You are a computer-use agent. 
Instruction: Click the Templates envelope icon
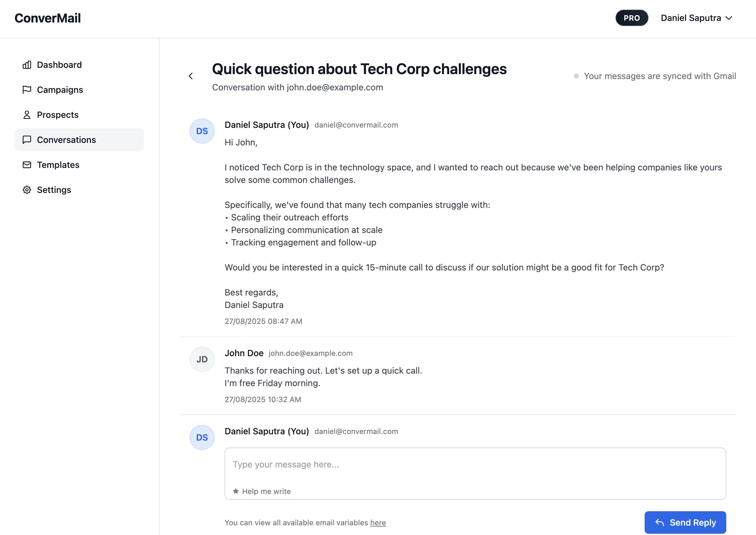27,165
